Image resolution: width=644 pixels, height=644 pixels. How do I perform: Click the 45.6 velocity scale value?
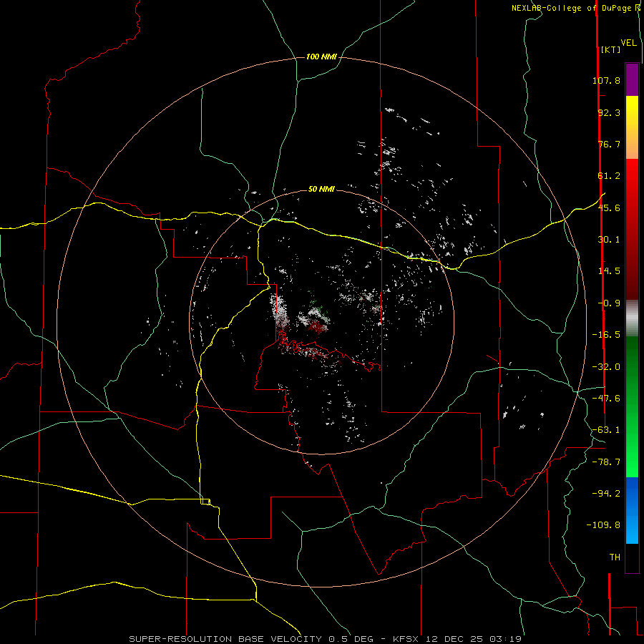609,208
